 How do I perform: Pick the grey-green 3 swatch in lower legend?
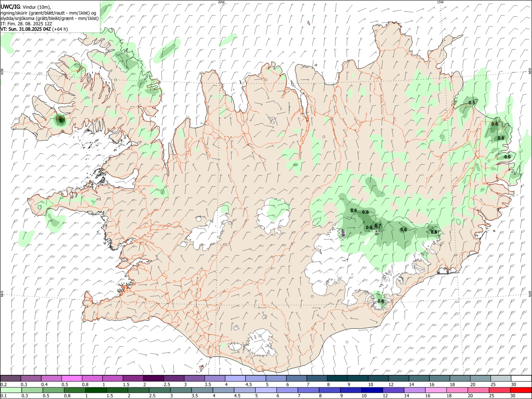[x=180, y=390]
